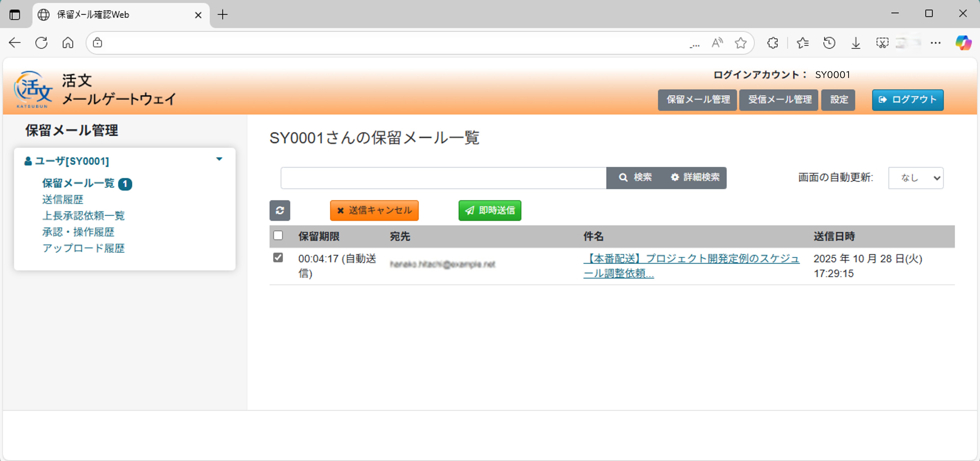Click the 保留メール一覧 badge counter
Screen dimensions: 980x461
[126, 184]
